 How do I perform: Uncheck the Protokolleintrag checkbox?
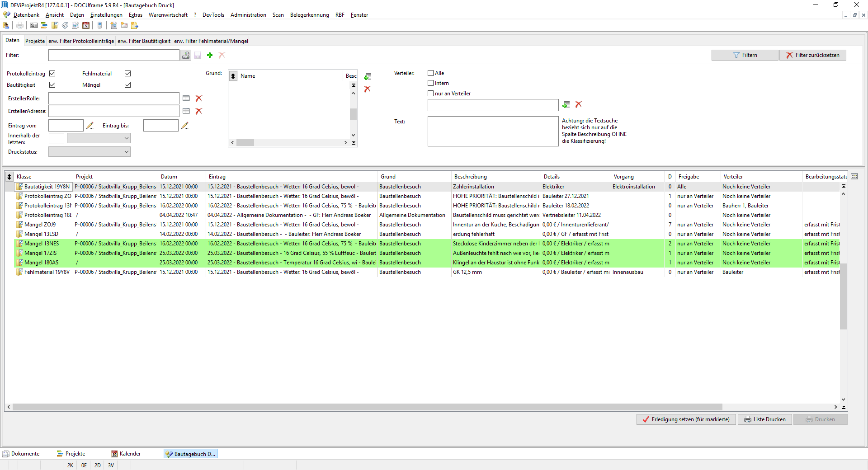[x=52, y=73]
